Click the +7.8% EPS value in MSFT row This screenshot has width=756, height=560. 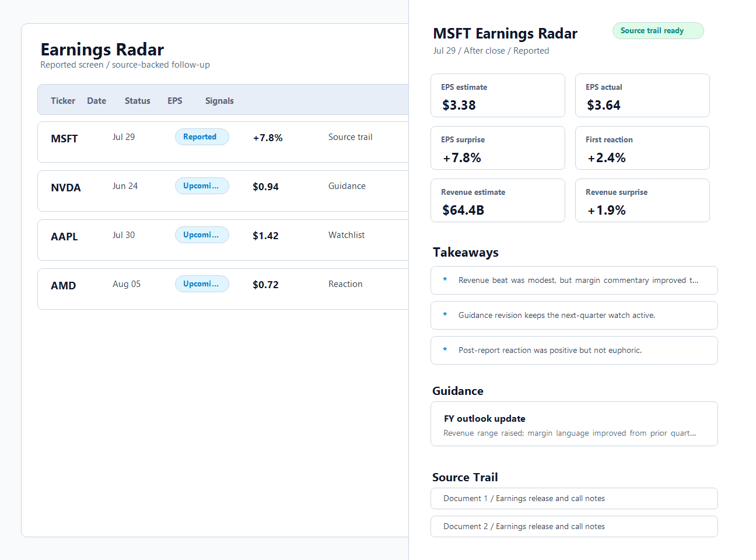(268, 138)
